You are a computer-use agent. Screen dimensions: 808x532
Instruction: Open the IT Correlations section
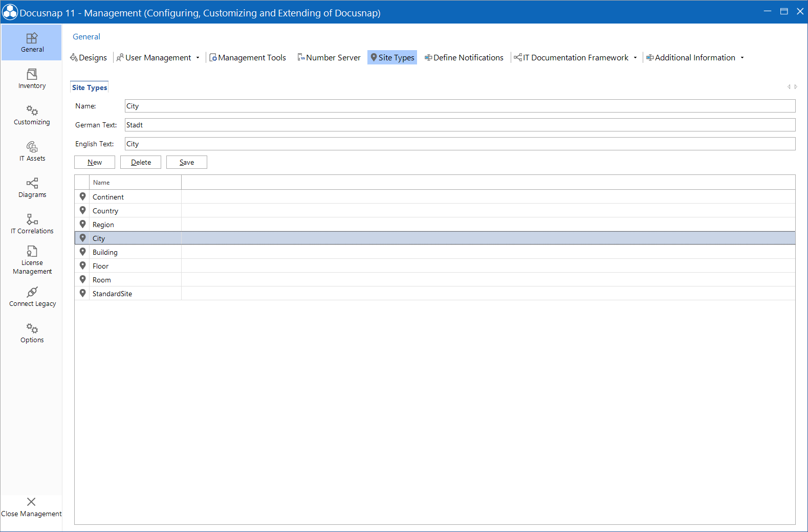click(32, 224)
